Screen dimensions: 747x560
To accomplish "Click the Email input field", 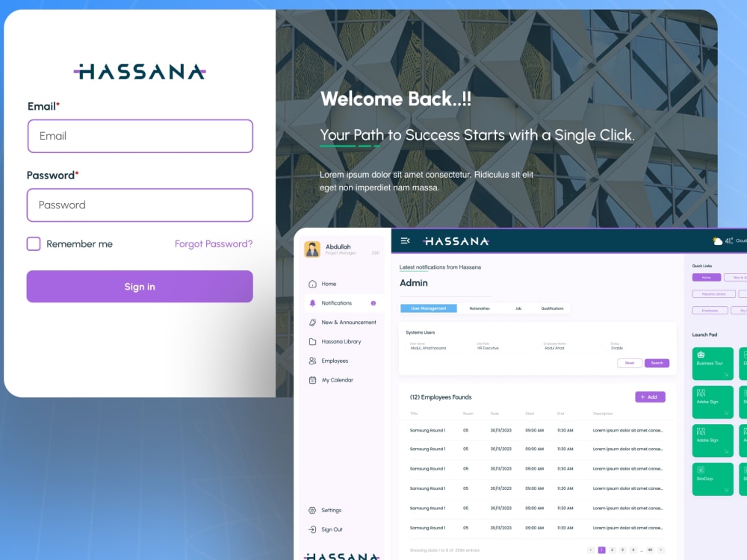I will (x=139, y=136).
